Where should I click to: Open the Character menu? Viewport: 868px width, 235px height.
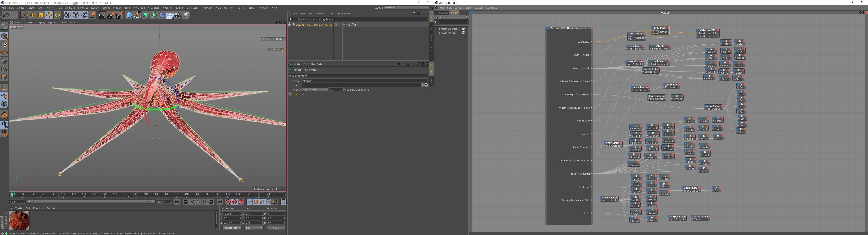point(154,8)
